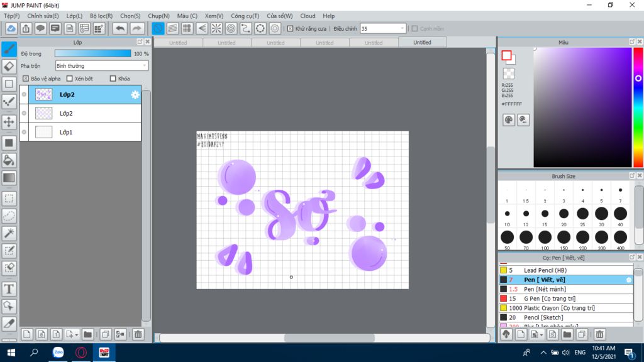Toggle the Cạnh mềm checkbox
Viewport: 644px width, 362px height.
point(415,29)
